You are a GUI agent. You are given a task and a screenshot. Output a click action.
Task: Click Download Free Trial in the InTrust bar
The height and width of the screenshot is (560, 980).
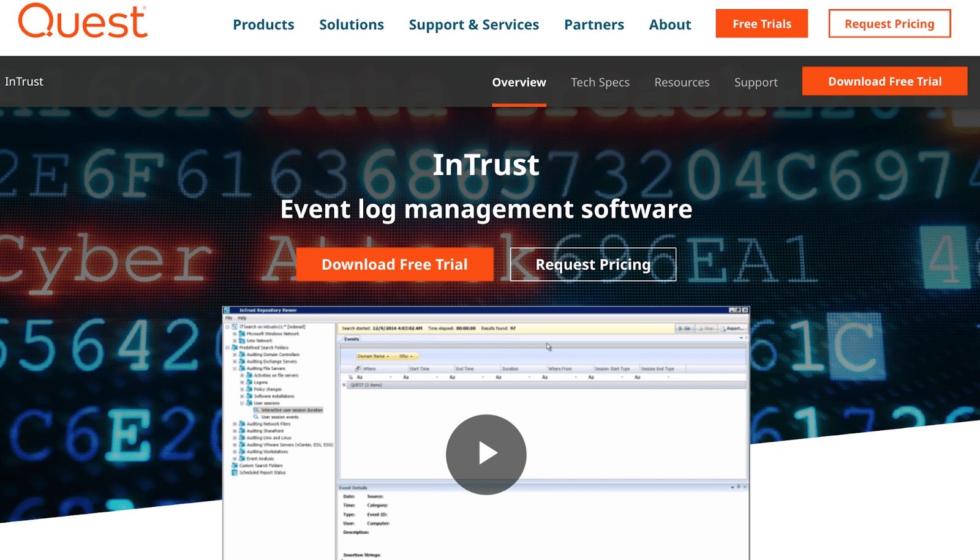[x=885, y=81]
